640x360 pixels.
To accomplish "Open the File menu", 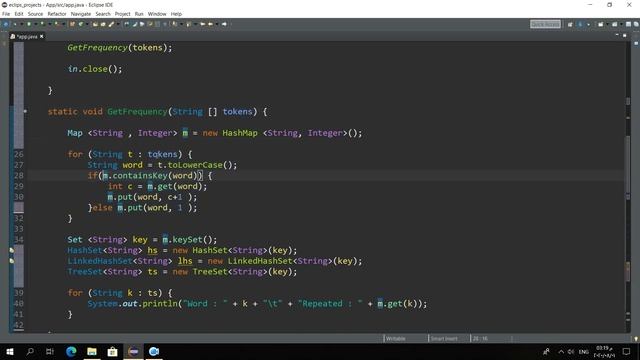I will [x=6, y=14].
